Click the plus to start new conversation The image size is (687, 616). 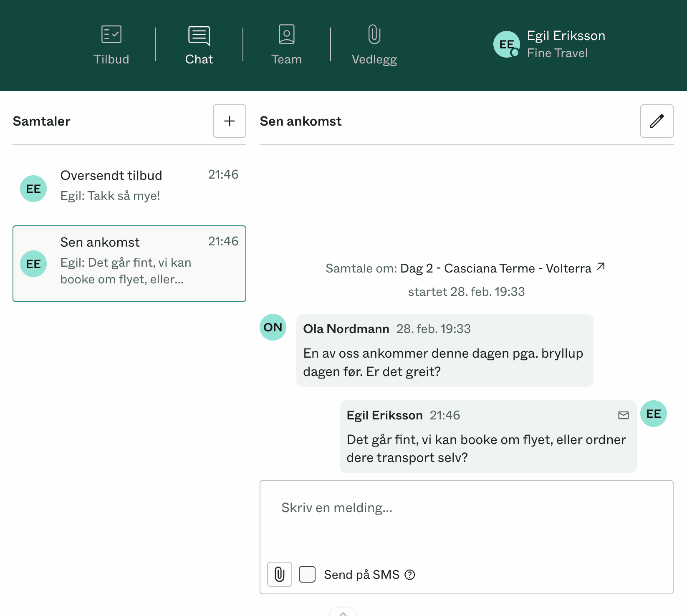229,121
